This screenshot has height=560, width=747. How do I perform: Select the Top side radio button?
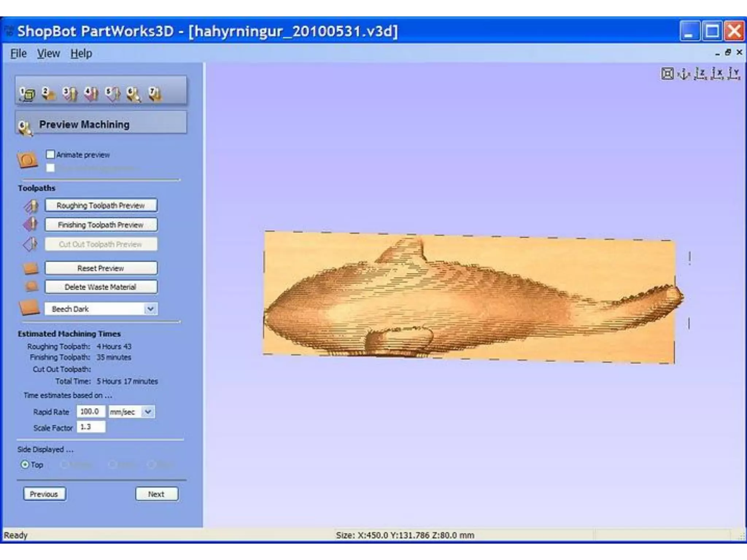coord(25,464)
